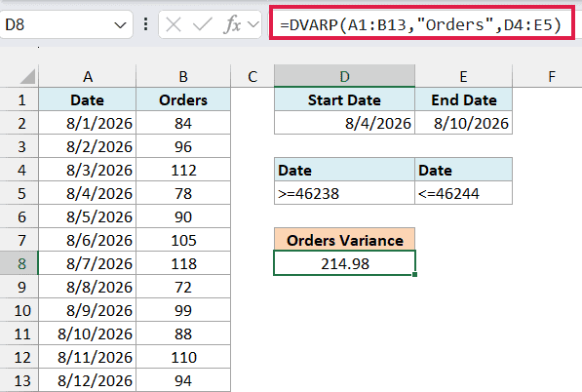Click the 'Orders Variance' label cell

coord(344,240)
